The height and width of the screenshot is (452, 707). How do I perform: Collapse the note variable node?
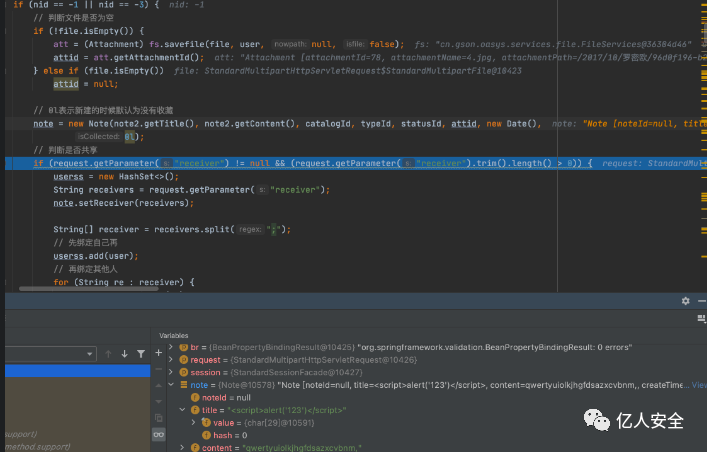tap(171, 385)
